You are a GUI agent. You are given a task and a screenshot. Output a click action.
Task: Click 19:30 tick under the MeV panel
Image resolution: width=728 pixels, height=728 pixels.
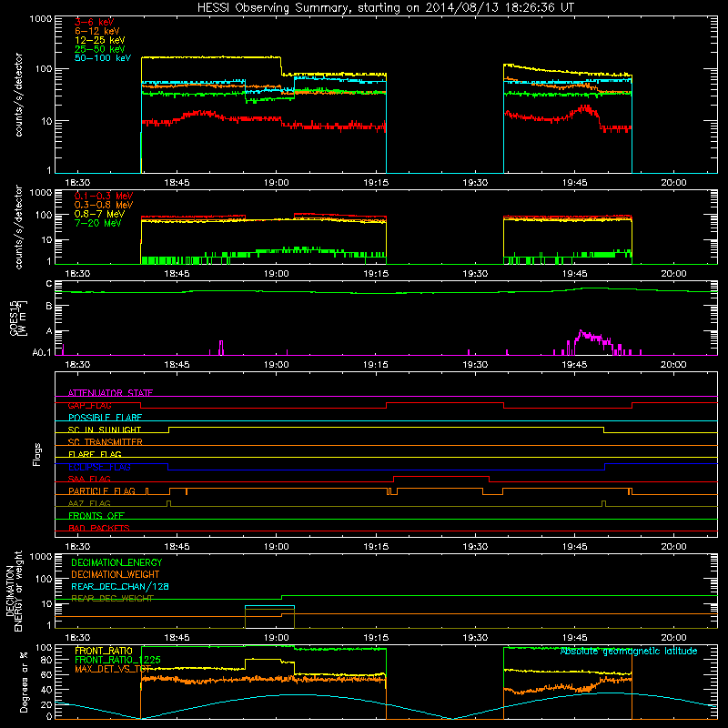tap(475, 274)
